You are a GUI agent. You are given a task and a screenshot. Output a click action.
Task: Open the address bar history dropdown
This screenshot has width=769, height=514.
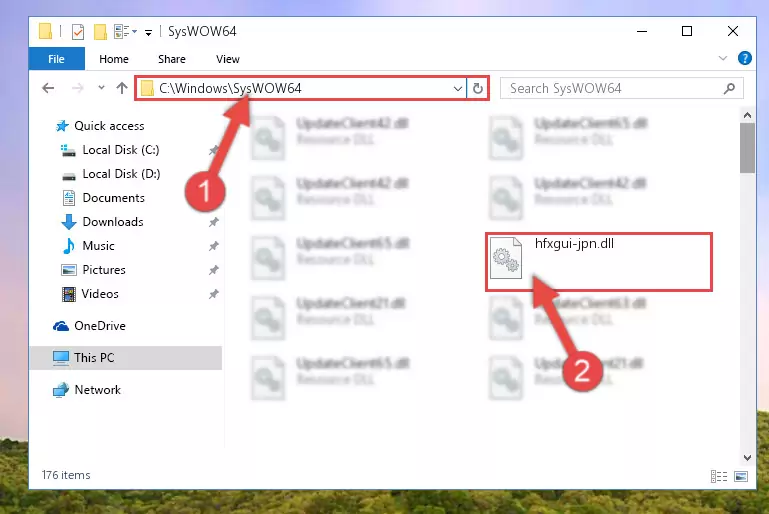point(458,89)
